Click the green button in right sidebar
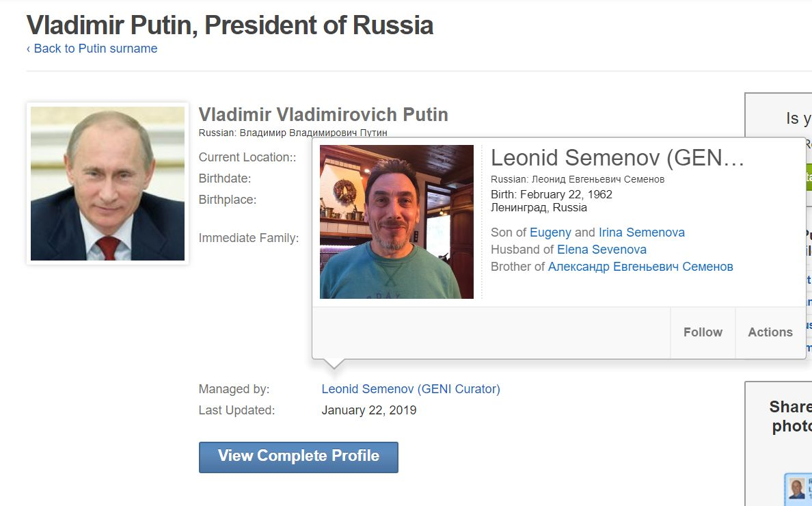This screenshot has width=812, height=506. coord(808,177)
